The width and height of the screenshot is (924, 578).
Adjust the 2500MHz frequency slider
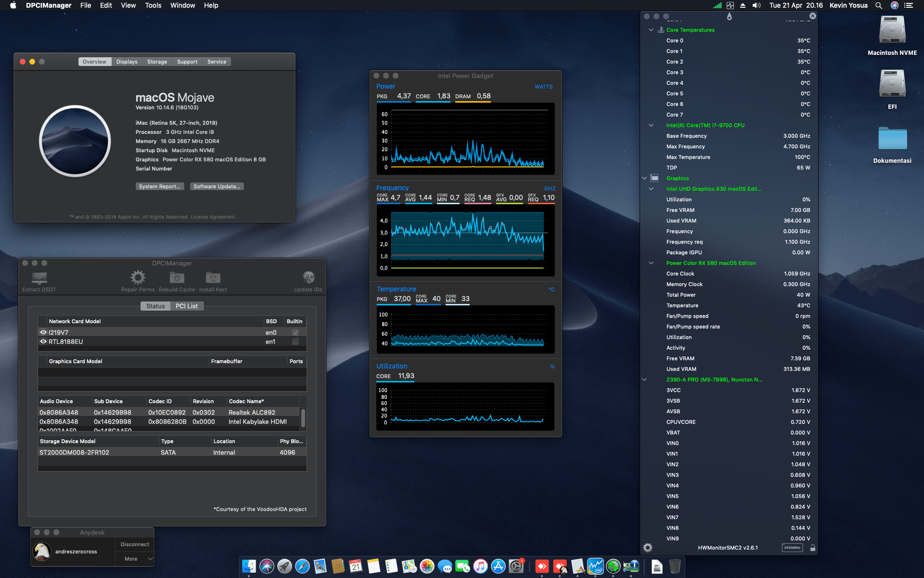pyautogui.click(x=792, y=548)
